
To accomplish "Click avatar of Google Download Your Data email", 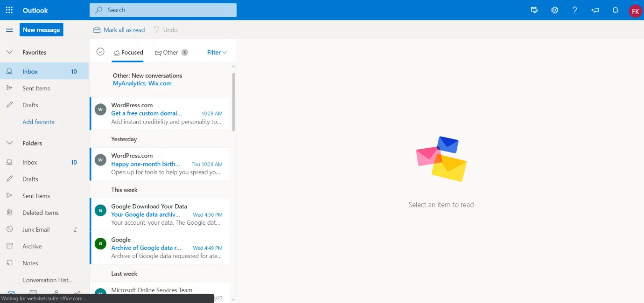I will [x=100, y=210].
